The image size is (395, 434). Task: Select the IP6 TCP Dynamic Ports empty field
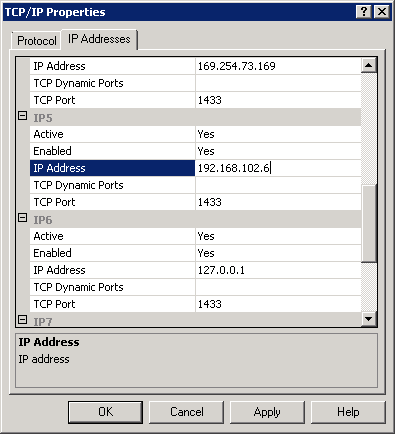tap(278, 287)
